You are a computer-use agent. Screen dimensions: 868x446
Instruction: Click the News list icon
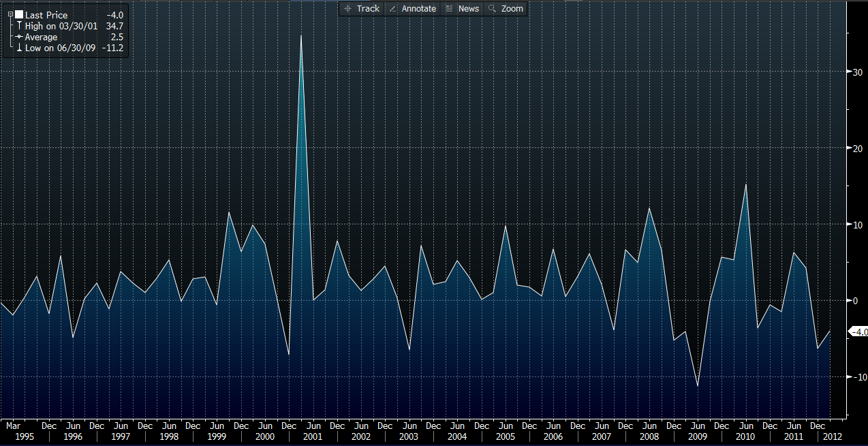tap(449, 9)
